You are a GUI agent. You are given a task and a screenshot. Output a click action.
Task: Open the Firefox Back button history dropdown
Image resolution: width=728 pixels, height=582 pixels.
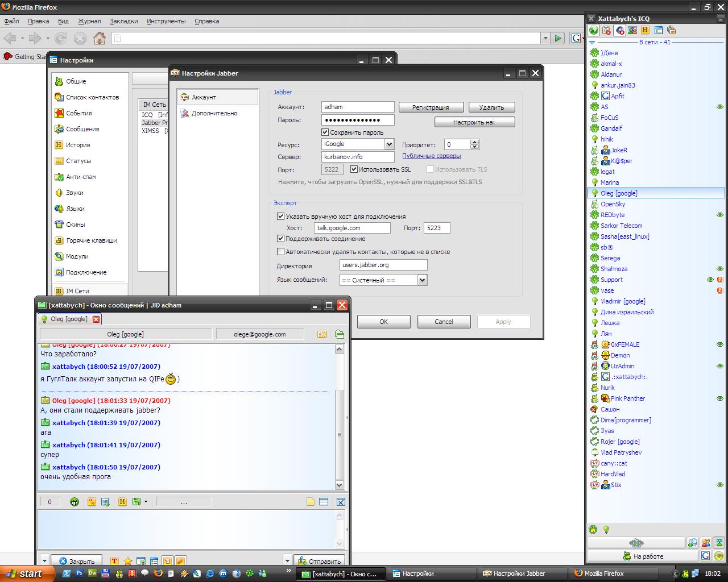point(22,39)
